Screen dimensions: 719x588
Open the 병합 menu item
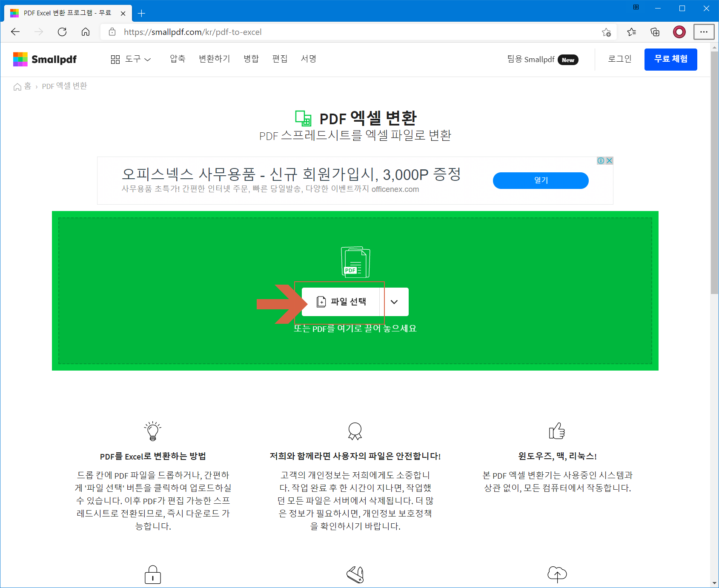pos(251,59)
